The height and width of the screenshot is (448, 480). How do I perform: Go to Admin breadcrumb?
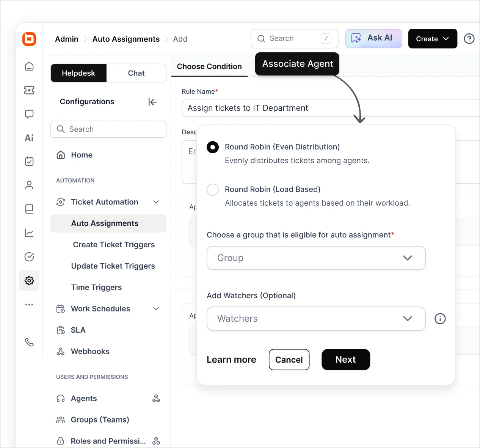tap(67, 39)
